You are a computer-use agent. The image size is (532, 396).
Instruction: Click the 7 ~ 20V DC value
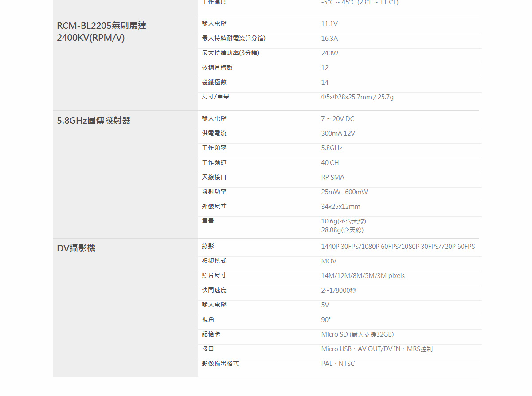(337, 119)
